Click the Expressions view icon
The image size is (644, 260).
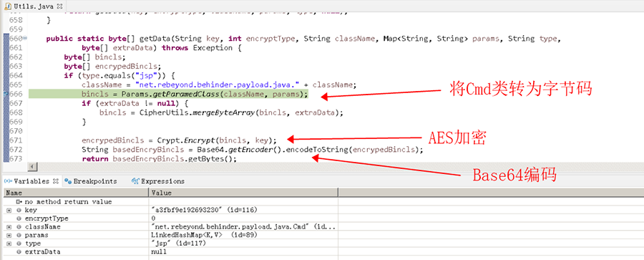(x=136, y=181)
